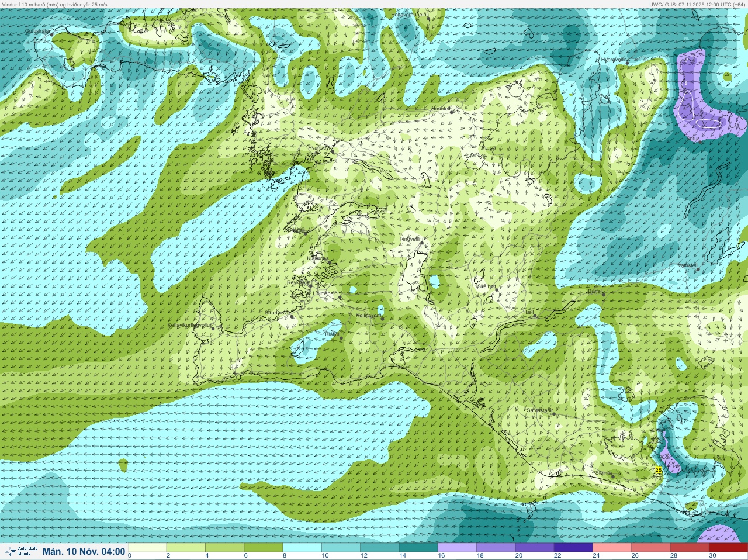Click the Veðurstofa Íslands logo
Image resolution: width=748 pixels, height=560 pixels.
pos(20,552)
